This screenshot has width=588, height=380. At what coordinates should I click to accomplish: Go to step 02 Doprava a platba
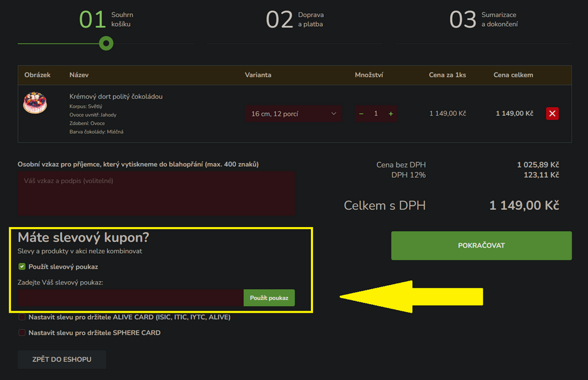[x=295, y=20]
